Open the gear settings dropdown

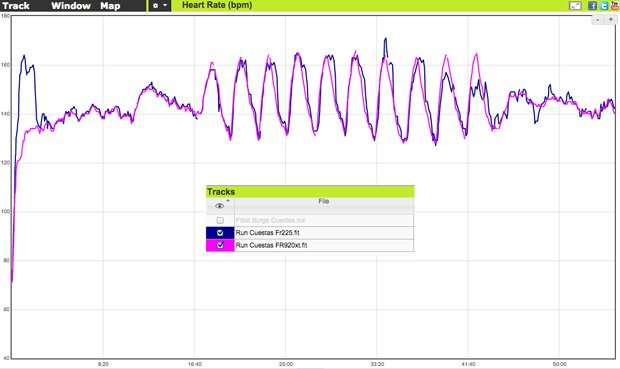160,6
